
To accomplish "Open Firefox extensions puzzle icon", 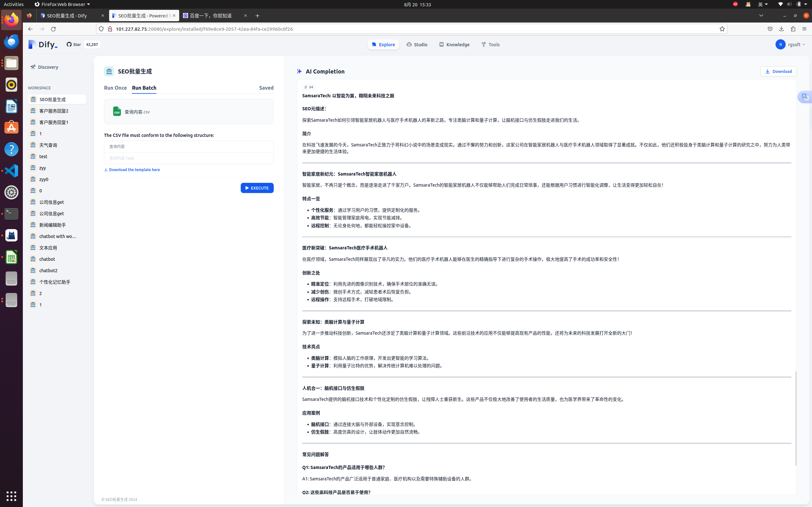I will (x=793, y=29).
